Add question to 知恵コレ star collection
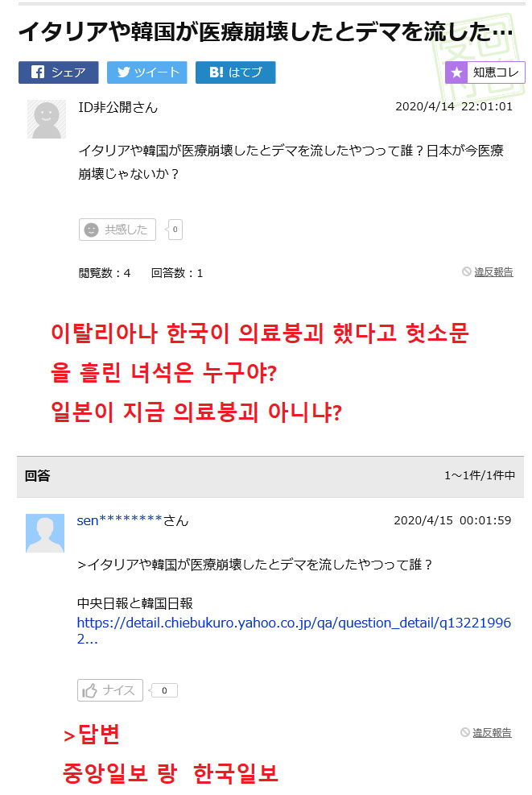This screenshot has height=795, width=532. click(x=485, y=72)
